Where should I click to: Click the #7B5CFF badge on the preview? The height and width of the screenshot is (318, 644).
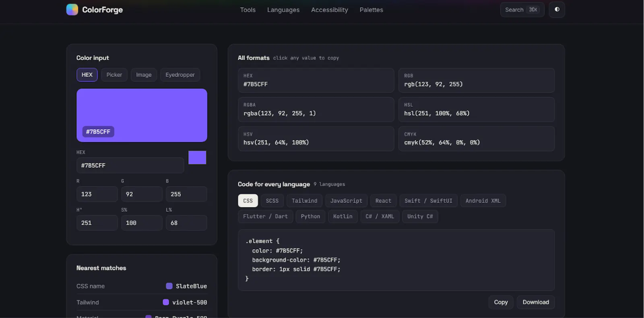[x=98, y=132]
